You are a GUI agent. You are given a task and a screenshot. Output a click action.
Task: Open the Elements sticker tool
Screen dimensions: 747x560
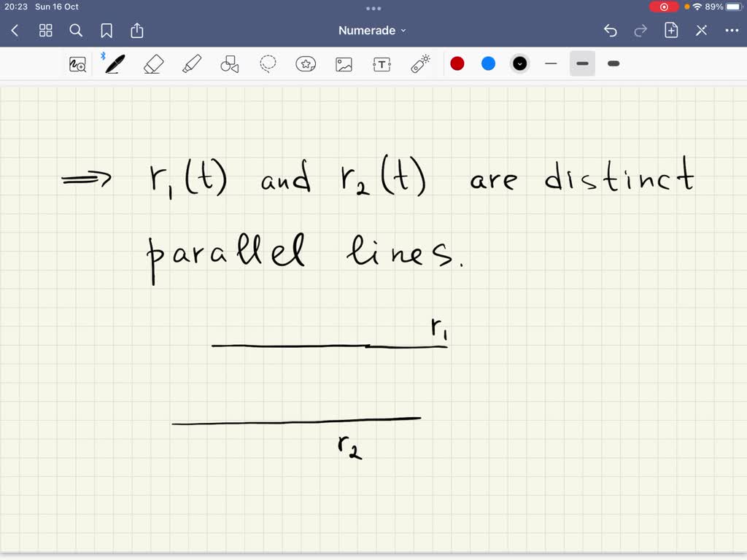(x=306, y=64)
